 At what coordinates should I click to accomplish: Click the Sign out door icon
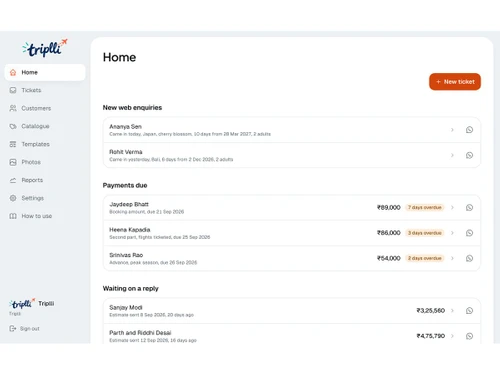pos(13,329)
